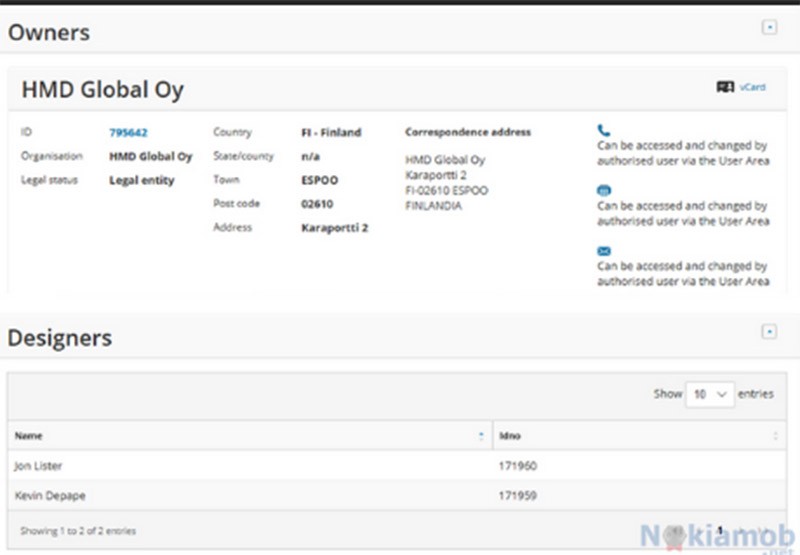
Task: Click Idno value 171959
Action: (518, 495)
